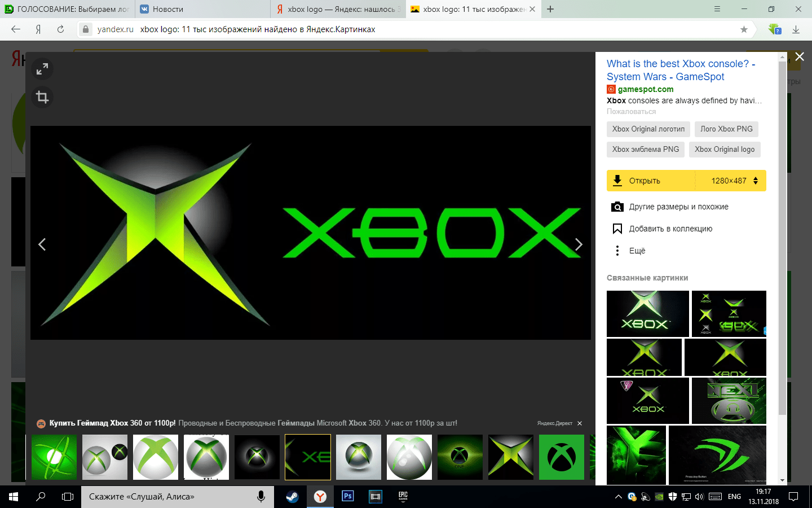Screen dimensions: 812x508
Task: Select the Xbox One dark green glow thumbnail
Action: click(x=460, y=457)
